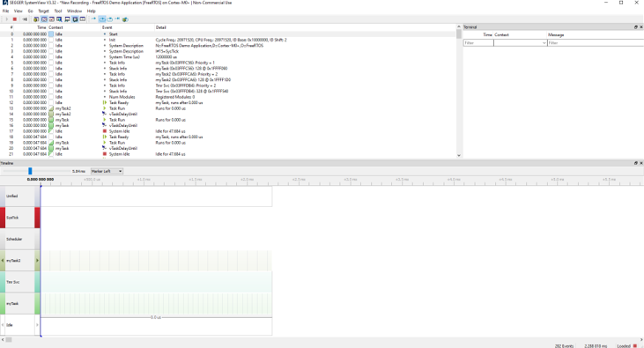
Task: Float the Terminal panel using its undock icon
Action: 636,27
